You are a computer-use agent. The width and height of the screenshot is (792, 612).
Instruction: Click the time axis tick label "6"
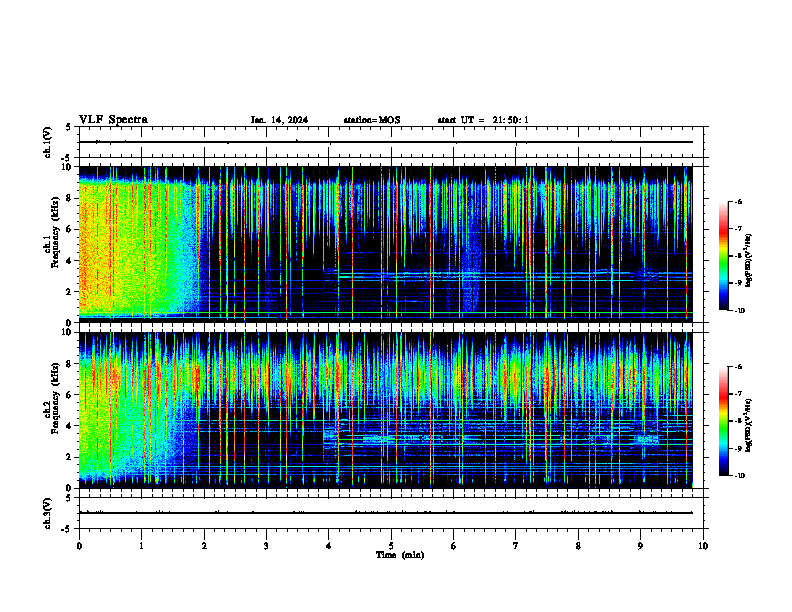click(454, 546)
